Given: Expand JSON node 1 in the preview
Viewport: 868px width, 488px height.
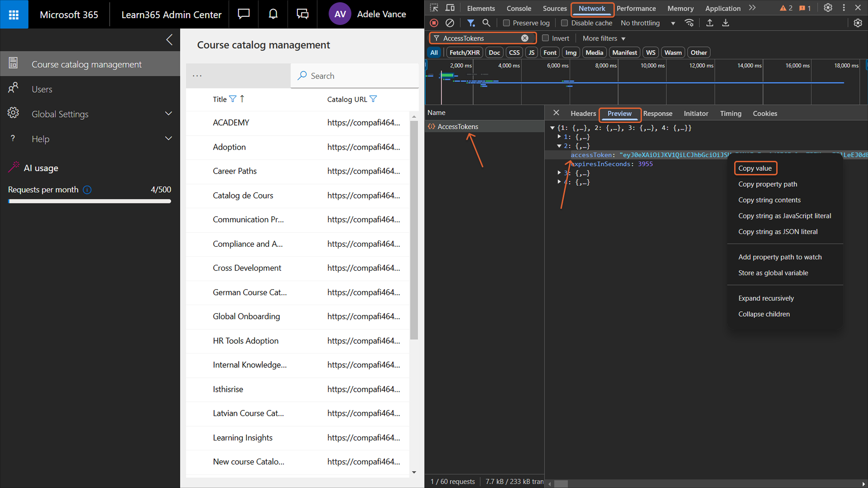Looking at the screenshot, I should point(559,136).
